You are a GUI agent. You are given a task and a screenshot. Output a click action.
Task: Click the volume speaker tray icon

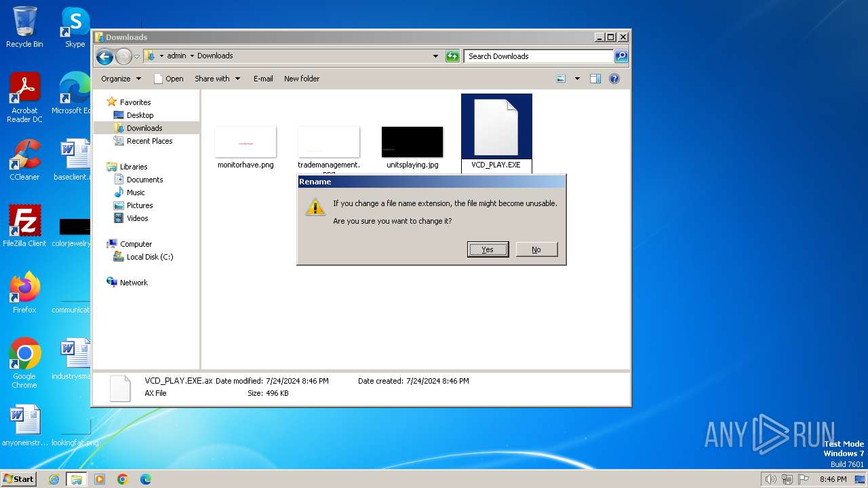click(x=771, y=479)
